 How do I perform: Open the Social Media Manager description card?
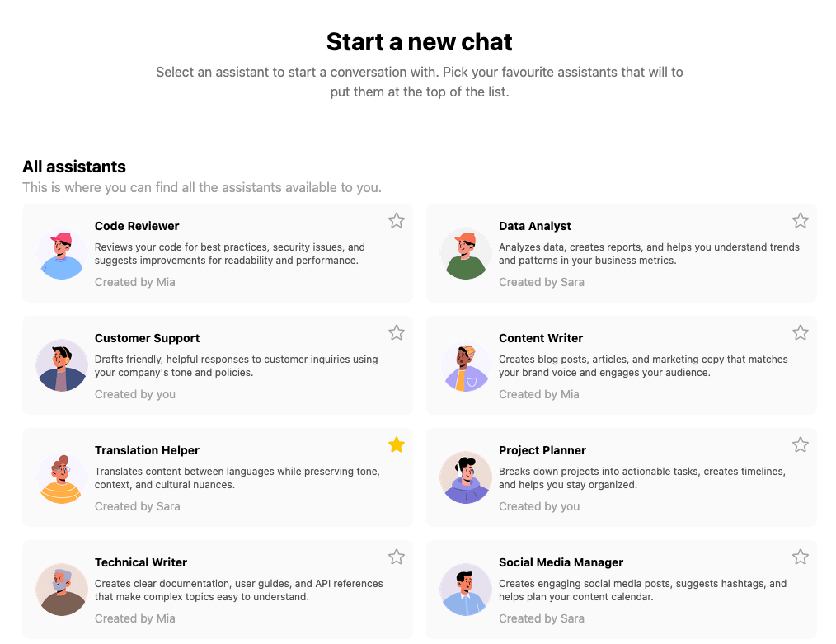(x=642, y=590)
